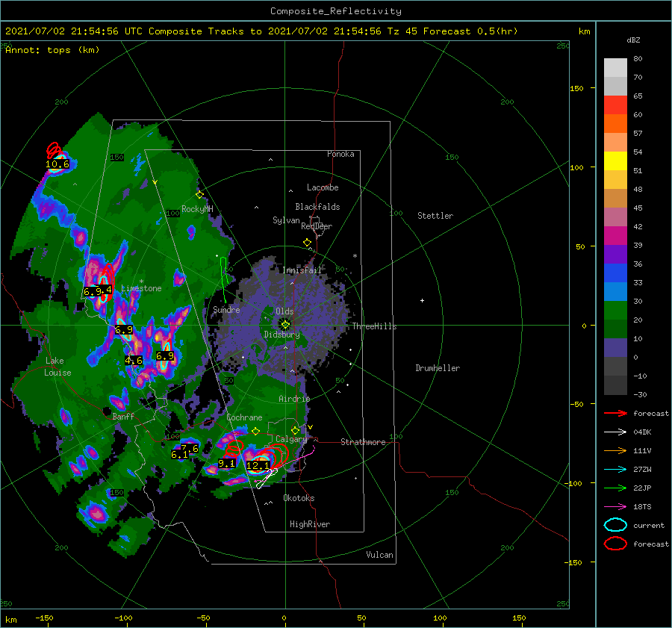The image size is (672, 628).
Task: Click the yellow diamond below RedDeer
Action: click(x=307, y=243)
